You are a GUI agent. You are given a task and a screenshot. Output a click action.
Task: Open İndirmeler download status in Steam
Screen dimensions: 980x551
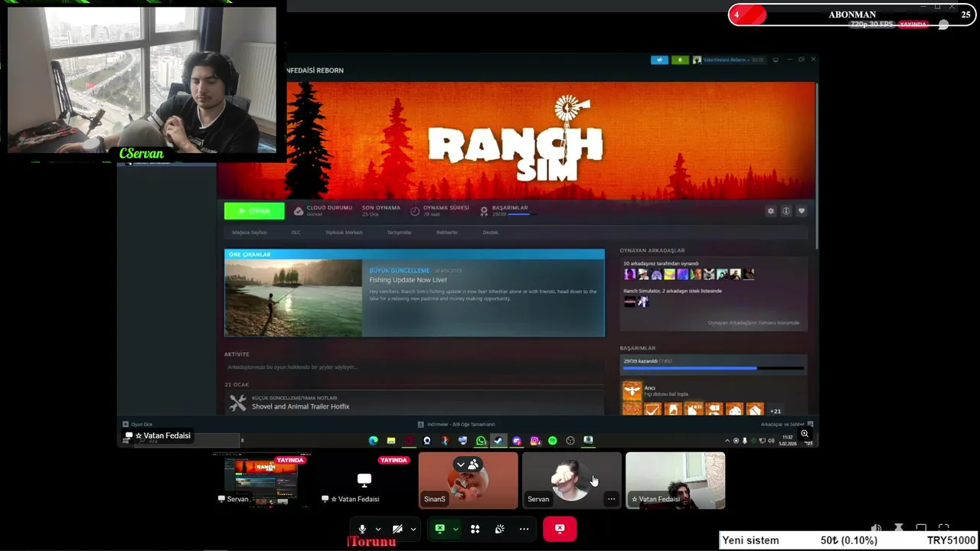[x=456, y=424]
